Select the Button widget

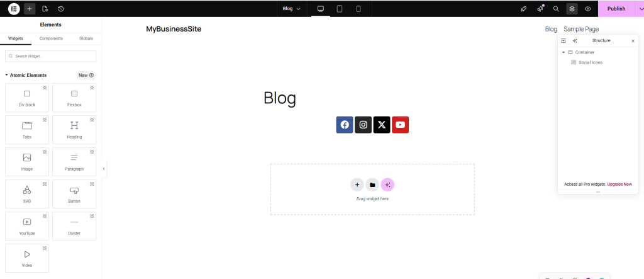pyautogui.click(x=74, y=194)
